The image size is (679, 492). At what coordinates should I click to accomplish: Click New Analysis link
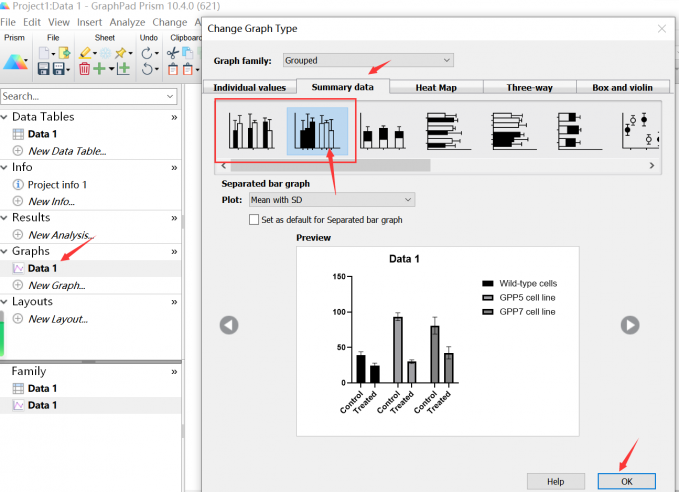[x=61, y=235]
